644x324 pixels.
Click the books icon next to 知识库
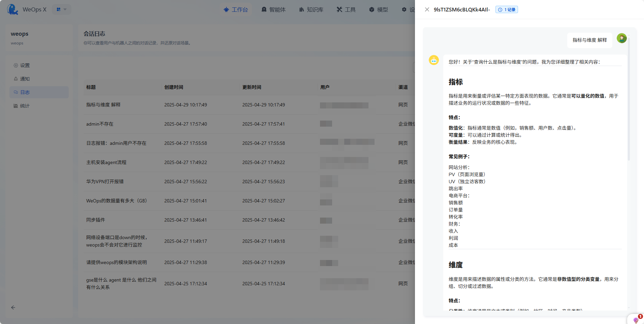(302, 10)
